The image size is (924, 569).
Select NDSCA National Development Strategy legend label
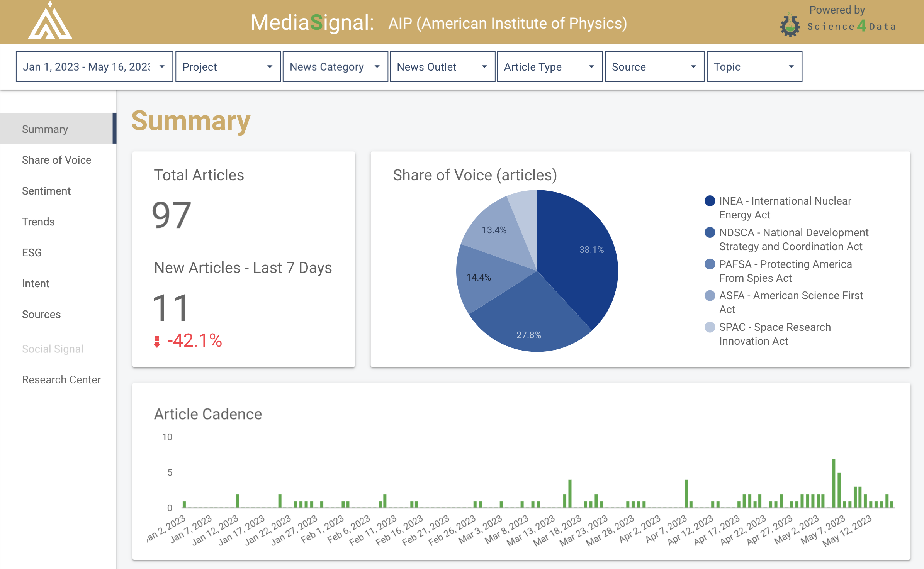794,239
